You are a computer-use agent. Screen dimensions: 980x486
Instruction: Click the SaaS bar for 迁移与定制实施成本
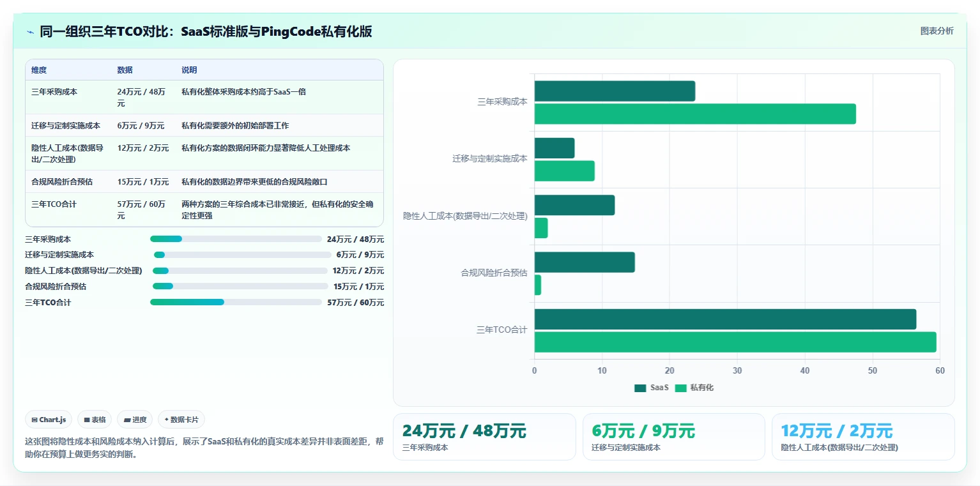pos(555,148)
